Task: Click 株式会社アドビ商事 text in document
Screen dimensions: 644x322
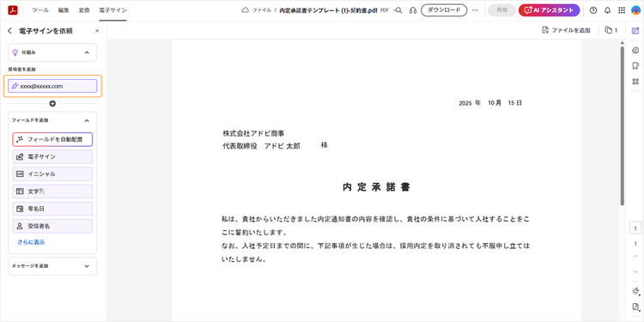Action: pyautogui.click(x=254, y=133)
